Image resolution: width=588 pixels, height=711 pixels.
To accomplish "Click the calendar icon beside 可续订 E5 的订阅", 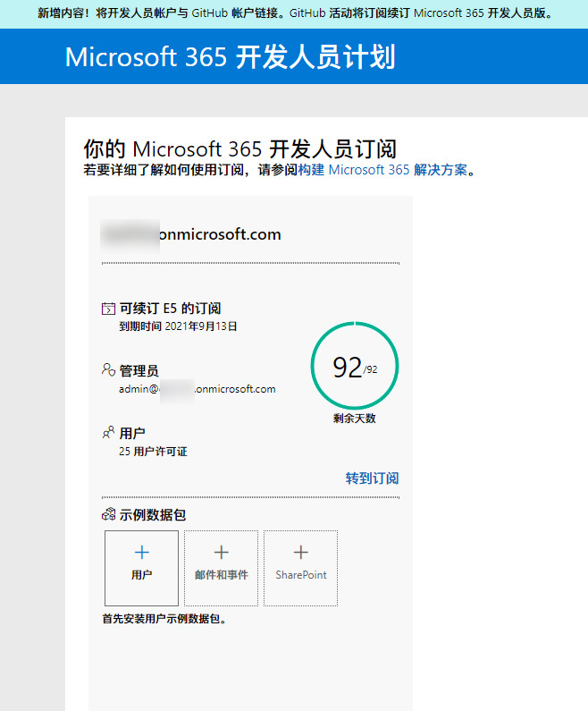I will [x=108, y=309].
